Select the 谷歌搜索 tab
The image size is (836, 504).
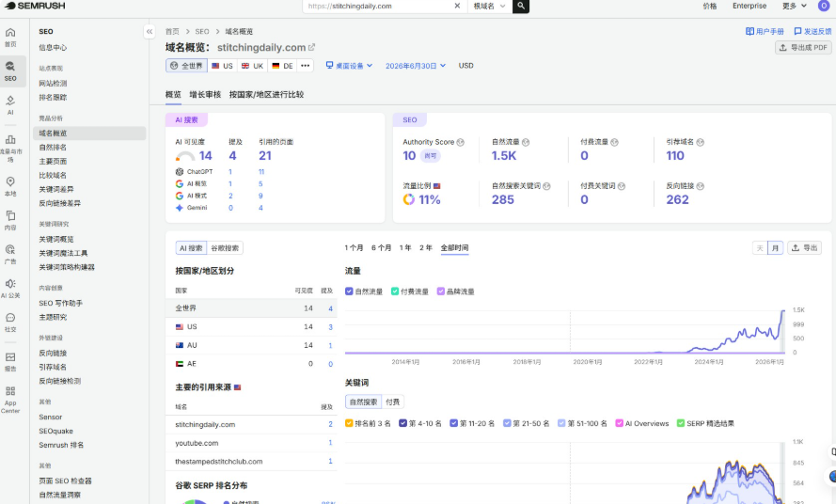tap(225, 248)
